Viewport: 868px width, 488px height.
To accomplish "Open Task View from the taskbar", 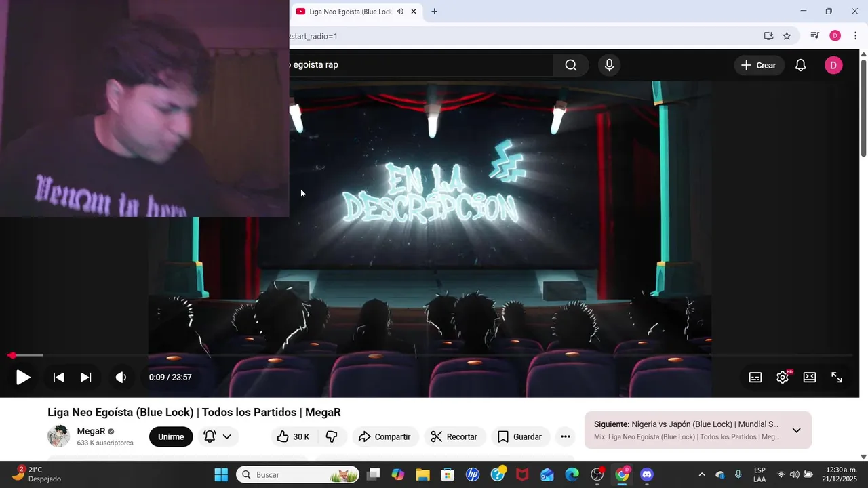I will [373, 474].
